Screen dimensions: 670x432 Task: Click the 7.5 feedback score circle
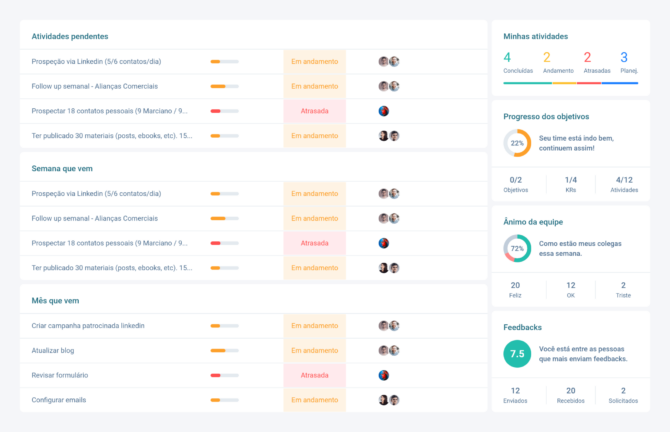[x=517, y=353]
